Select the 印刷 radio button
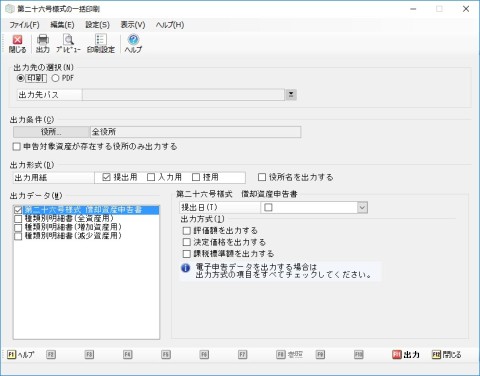This screenshot has height=376, width=480. (20, 78)
